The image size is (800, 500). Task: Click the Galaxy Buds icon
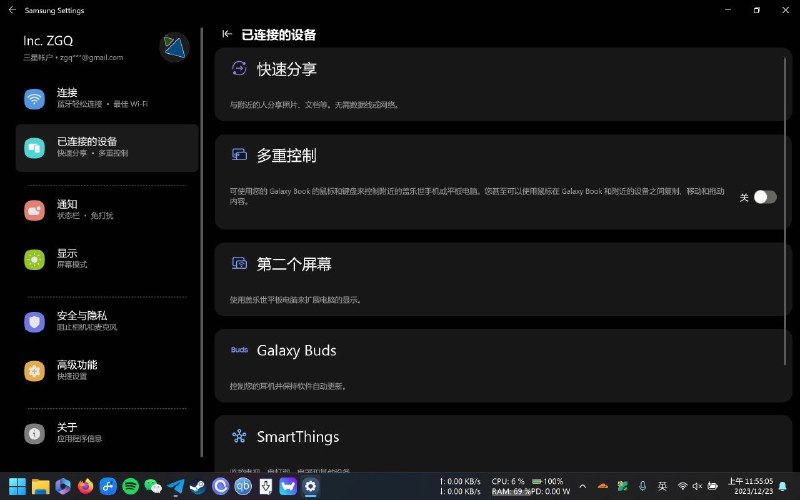coord(239,350)
